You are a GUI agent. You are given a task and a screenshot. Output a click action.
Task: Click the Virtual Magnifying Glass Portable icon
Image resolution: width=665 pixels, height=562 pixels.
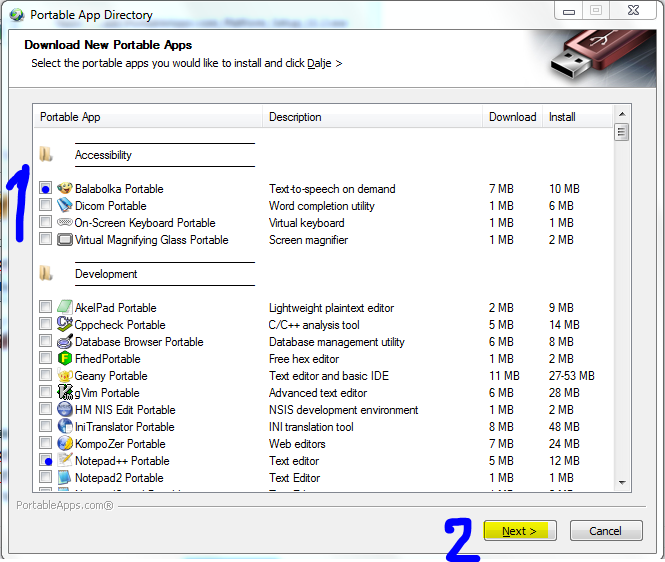pos(64,240)
